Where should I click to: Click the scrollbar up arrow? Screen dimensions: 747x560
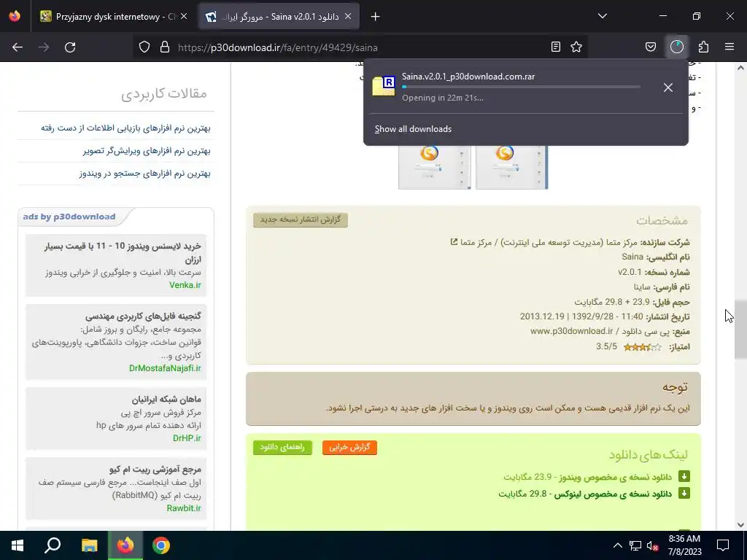[740, 68]
